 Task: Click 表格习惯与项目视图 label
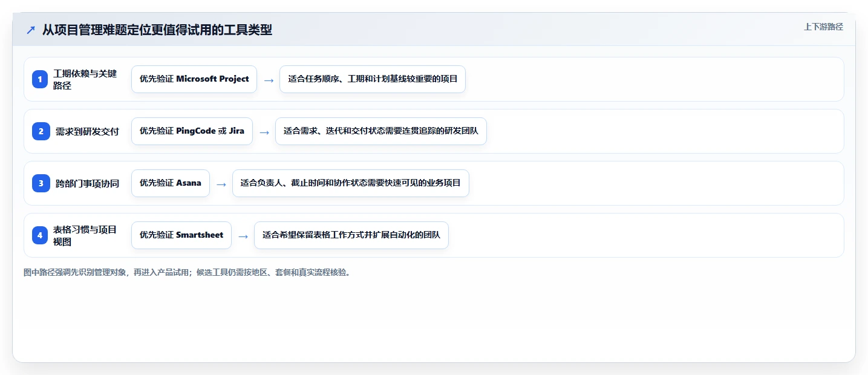coord(85,235)
